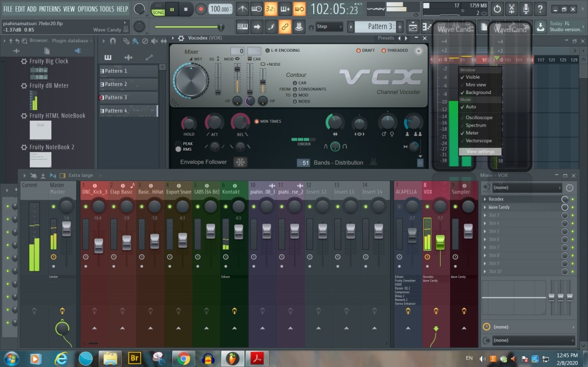Image resolution: width=588 pixels, height=367 pixels.
Task: Open the Pattern 3 selector dropdown
Action: [377, 27]
